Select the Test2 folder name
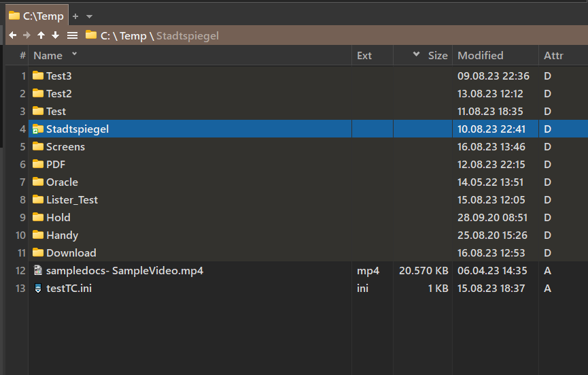The image size is (588, 375). click(59, 93)
